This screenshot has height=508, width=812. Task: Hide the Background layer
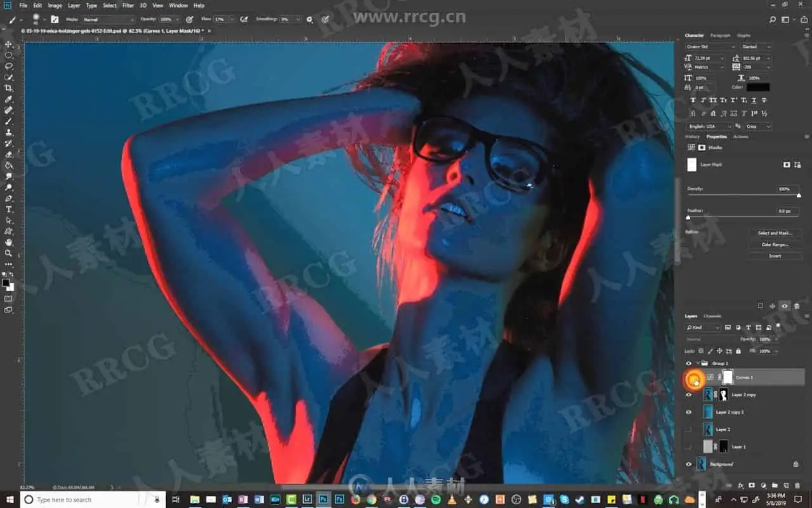689,464
